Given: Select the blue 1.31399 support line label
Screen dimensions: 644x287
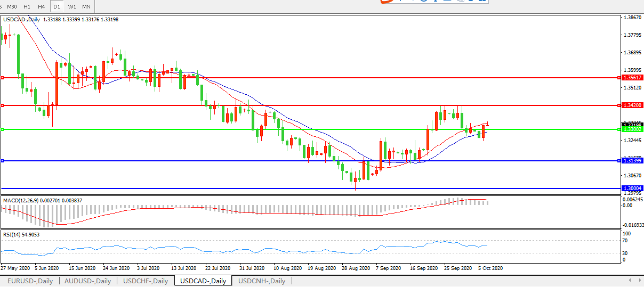Looking at the screenshot, I should pos(633,160).
